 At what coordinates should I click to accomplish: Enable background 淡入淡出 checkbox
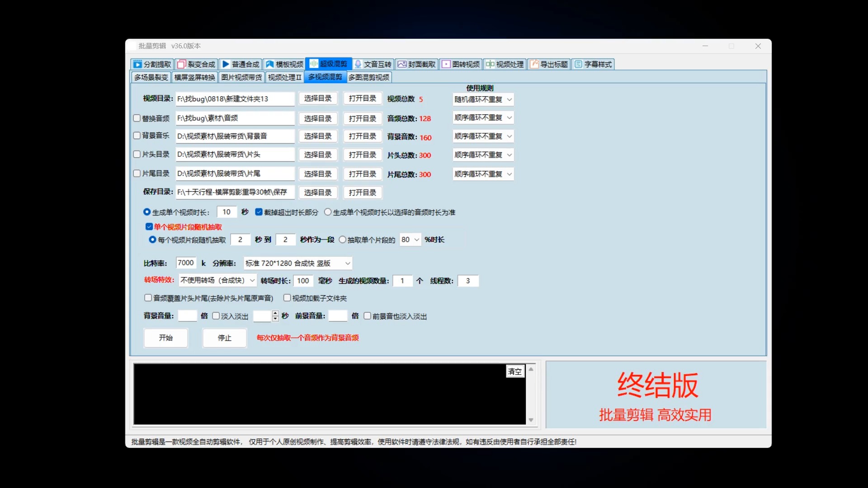tap(216, 316)
